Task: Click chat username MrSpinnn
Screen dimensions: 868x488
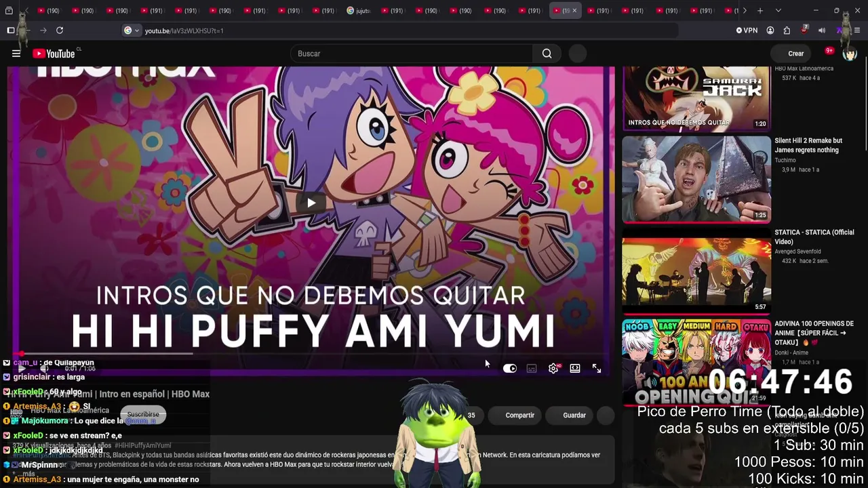Action: tap(40, 465)
